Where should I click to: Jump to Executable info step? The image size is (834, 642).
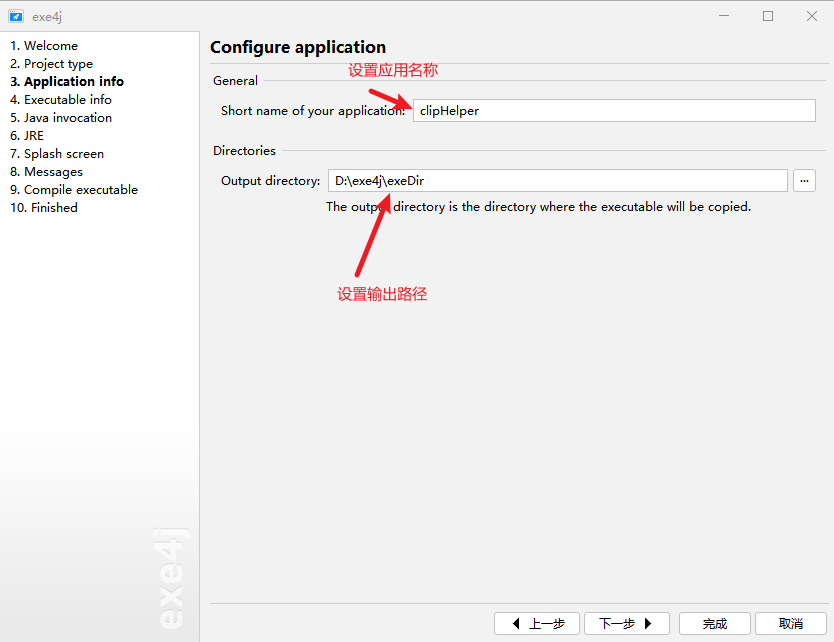click(61, 100)
